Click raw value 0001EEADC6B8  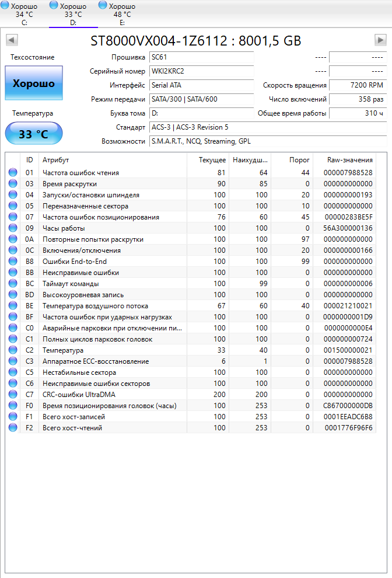click(348, 416)
